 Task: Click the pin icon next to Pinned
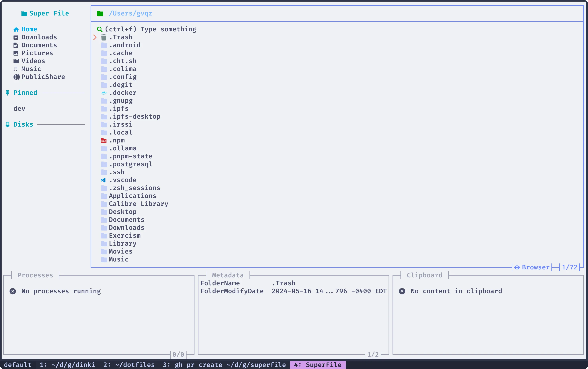[7, 92]
